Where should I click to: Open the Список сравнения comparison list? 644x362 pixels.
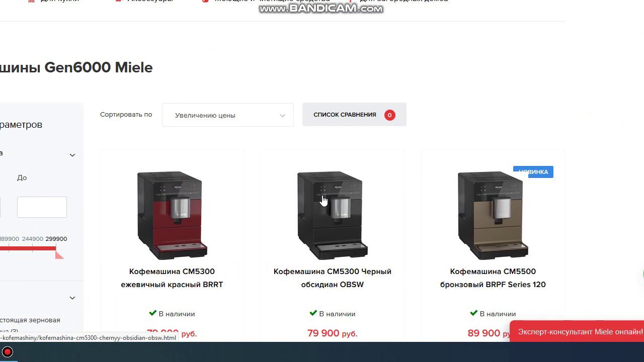pos(354,115)
